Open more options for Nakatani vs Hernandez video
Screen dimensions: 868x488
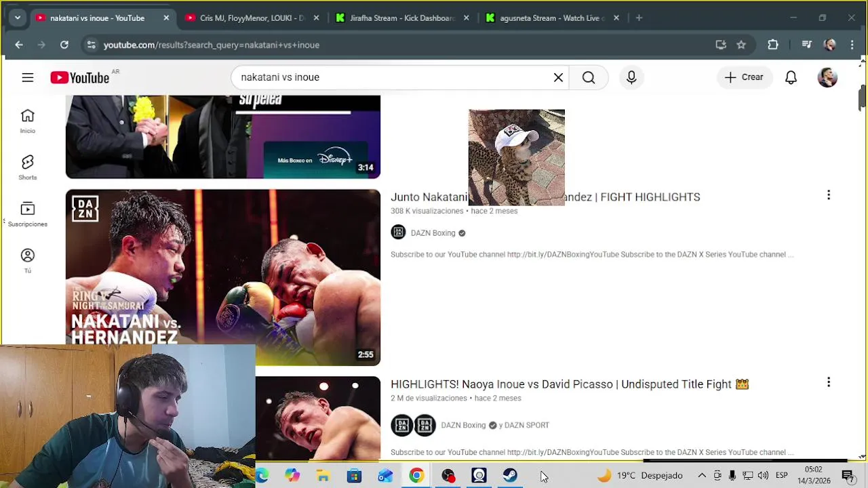coord(828,195)
